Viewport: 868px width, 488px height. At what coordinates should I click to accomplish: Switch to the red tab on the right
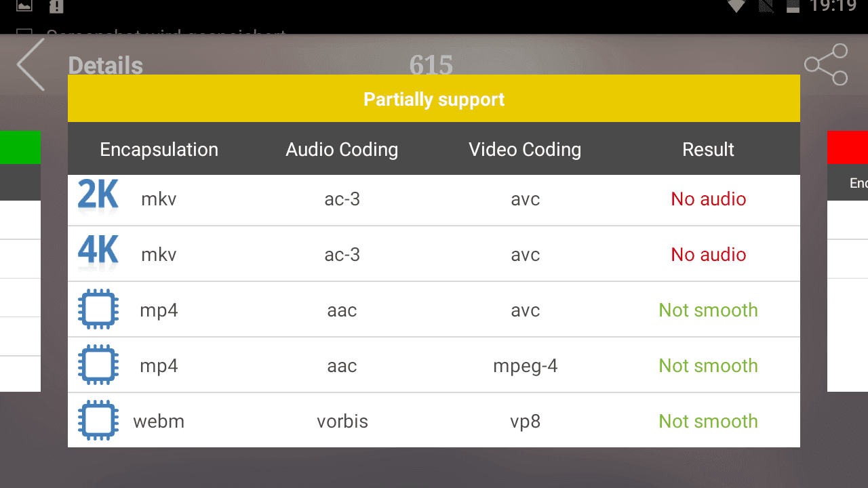pos(848,148)
